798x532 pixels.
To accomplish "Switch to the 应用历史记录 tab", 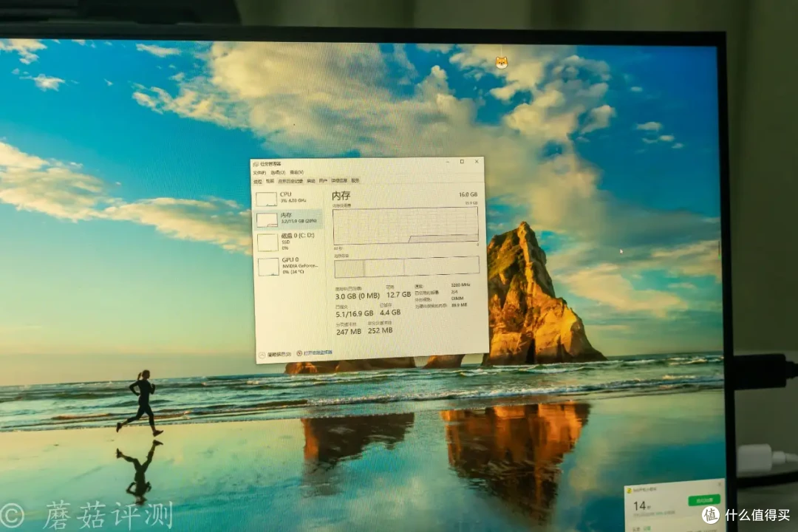I will pos(290,181).
